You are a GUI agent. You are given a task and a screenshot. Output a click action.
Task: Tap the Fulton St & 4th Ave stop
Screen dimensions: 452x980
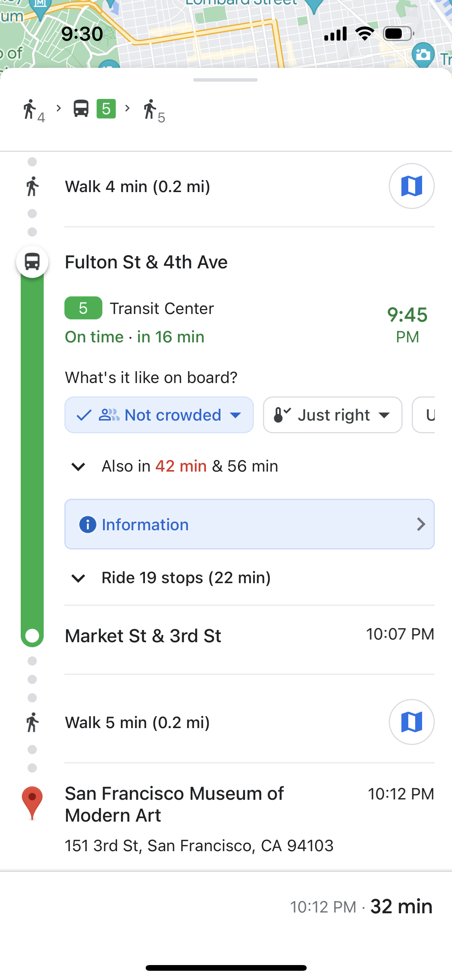pos(146,262)
